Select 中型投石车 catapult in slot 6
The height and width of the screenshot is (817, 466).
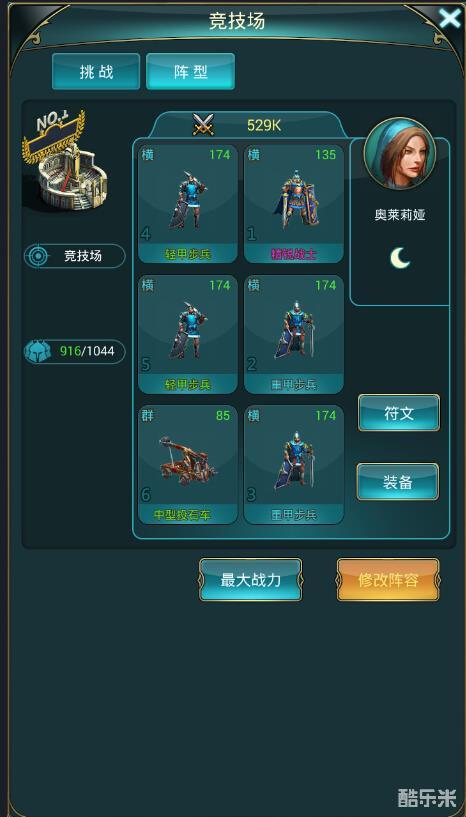pyautogui.click(x=188, y=465)
